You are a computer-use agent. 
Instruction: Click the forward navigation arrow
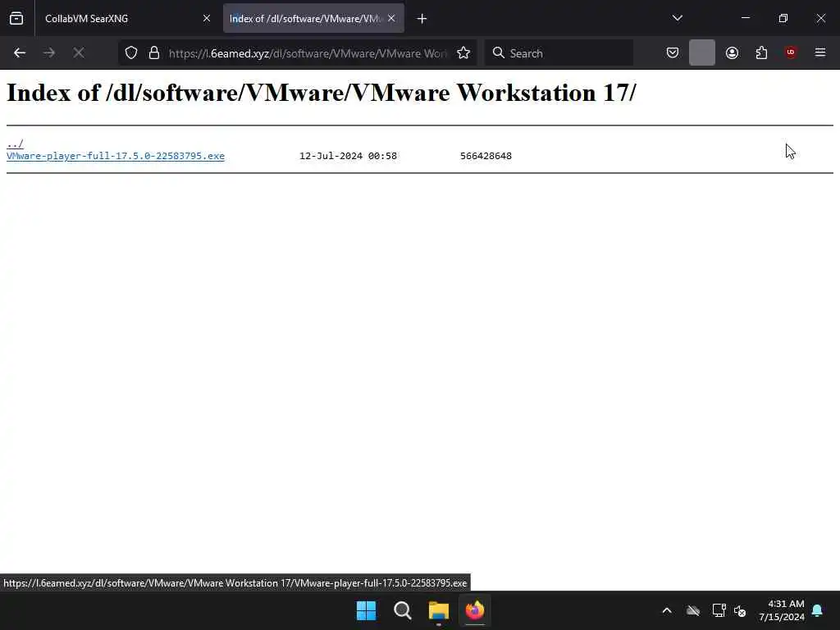coord(49,52)
